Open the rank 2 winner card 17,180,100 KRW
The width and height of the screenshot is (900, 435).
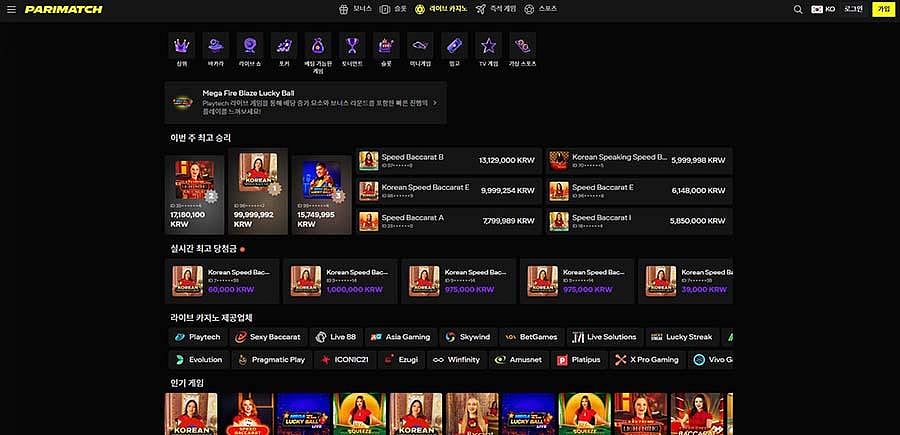194,195
